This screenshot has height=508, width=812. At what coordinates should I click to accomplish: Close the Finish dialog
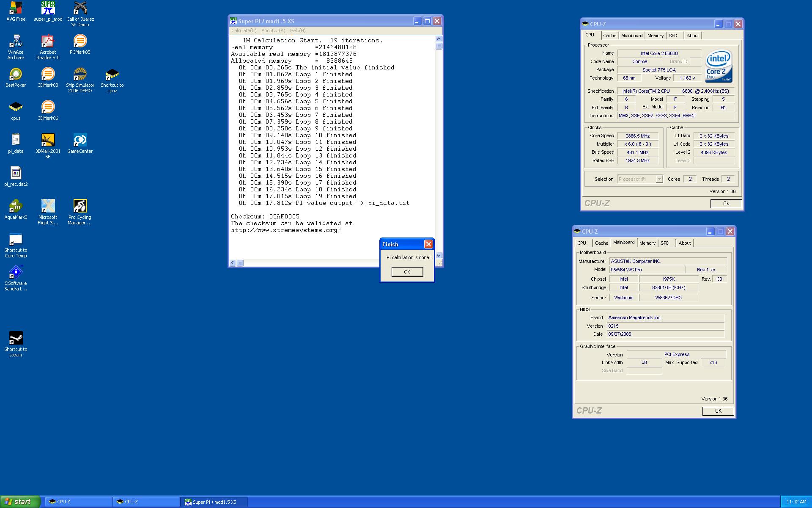428,244
